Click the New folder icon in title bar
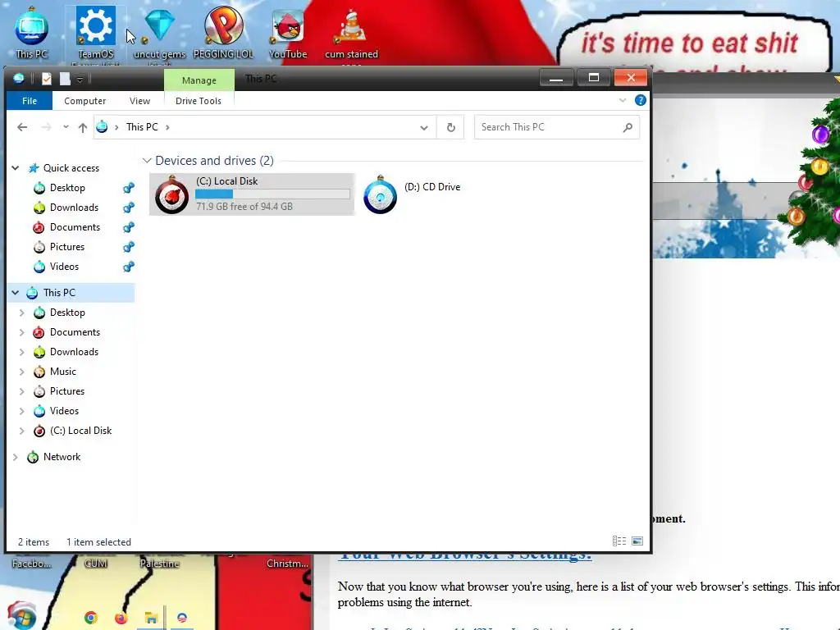This screenshot has width=840, height=630. [65, 79]
